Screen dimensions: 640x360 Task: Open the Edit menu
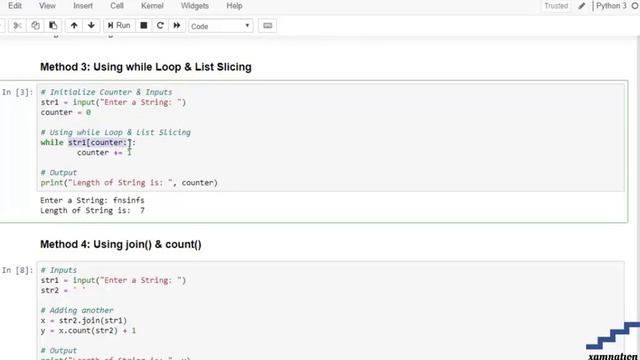pos(15,6)
